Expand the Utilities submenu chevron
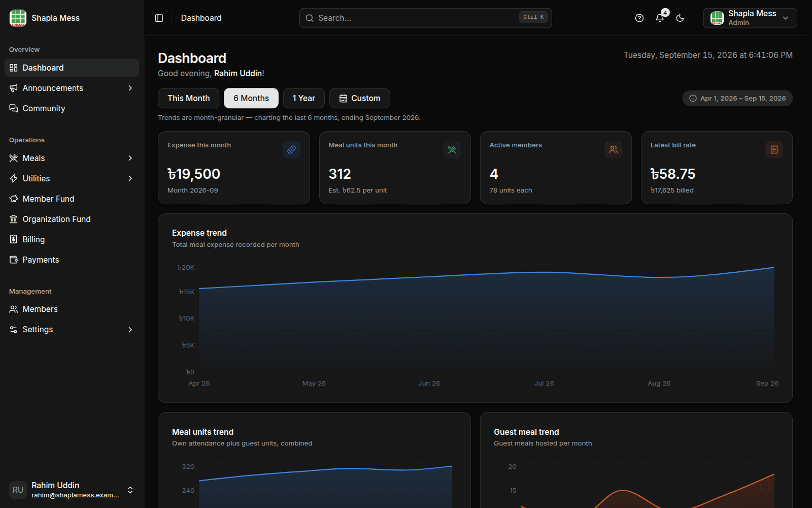This screenshot has width=812, height=508. pyautogui.click(x=130, y=178)
